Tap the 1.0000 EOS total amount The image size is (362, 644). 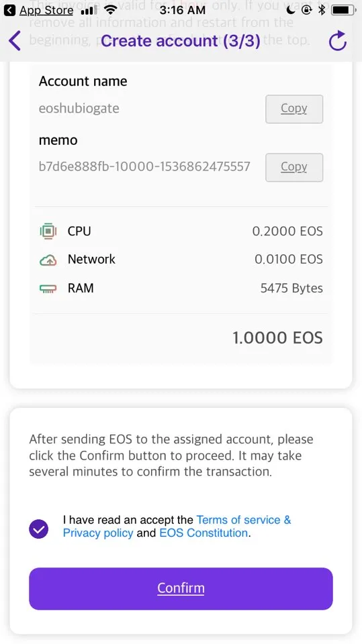point(277,337)
